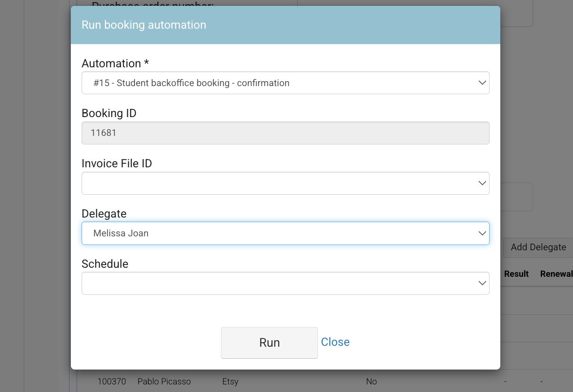
Task: Open the Delegate dropdown showing Melissa Joan
Action: (x=285, y=233)
